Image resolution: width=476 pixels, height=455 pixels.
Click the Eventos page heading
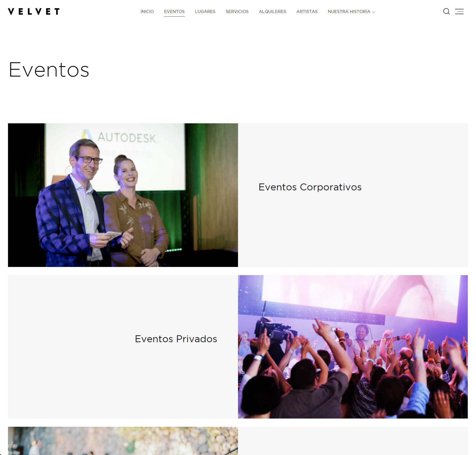(x=49, y=70)
